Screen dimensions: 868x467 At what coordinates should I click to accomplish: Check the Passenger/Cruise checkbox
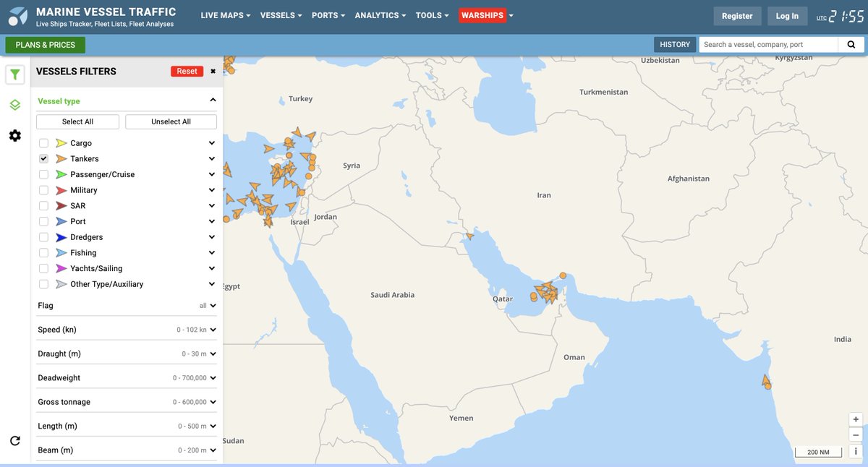pyautogui.click(x=43, y=174)
